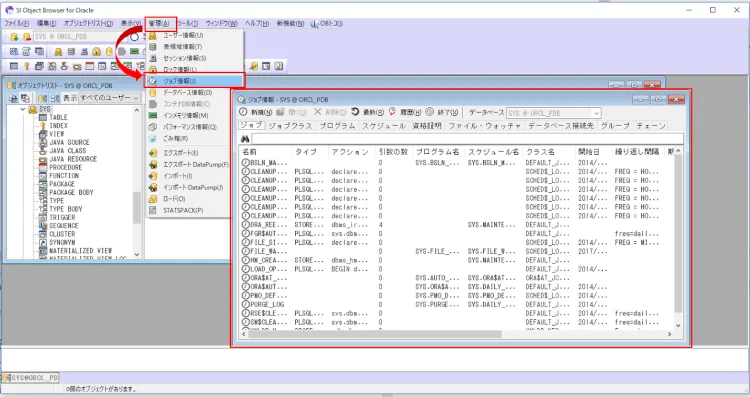Viewport: 750px width, 397px height.
Task: Collapse the SYS node in object tree
Action: [x=22, y=110]
